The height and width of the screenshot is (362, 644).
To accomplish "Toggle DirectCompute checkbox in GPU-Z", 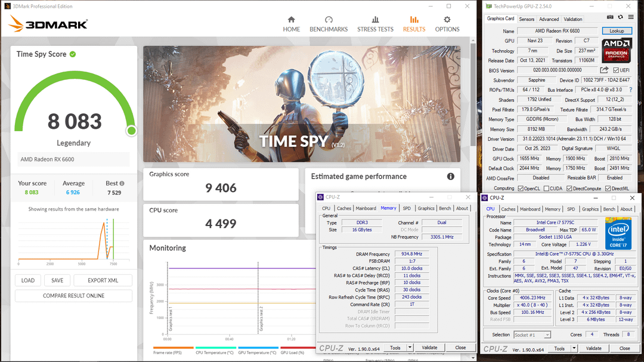I will tap(569, 188).
